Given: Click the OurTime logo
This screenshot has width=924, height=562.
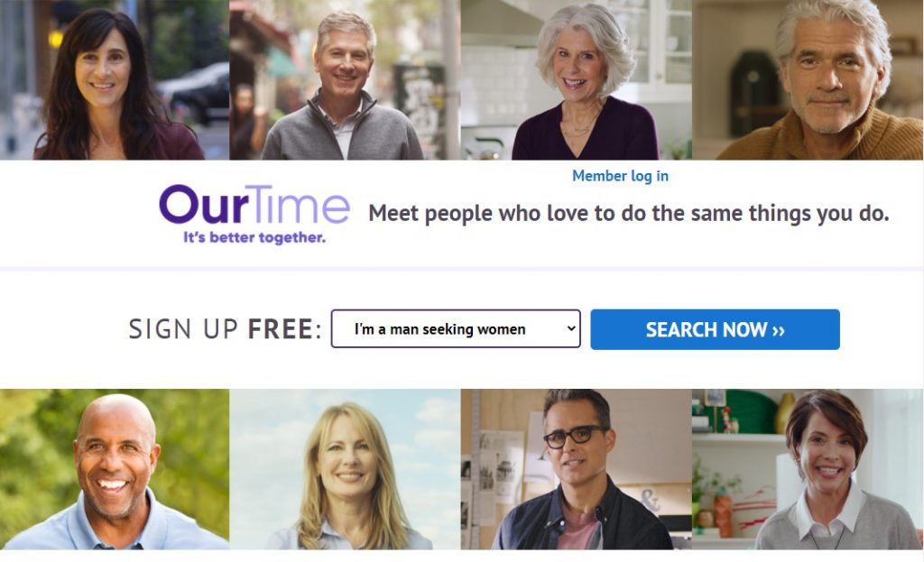Looking at the screenshot, I should click(x=254, y=215).
